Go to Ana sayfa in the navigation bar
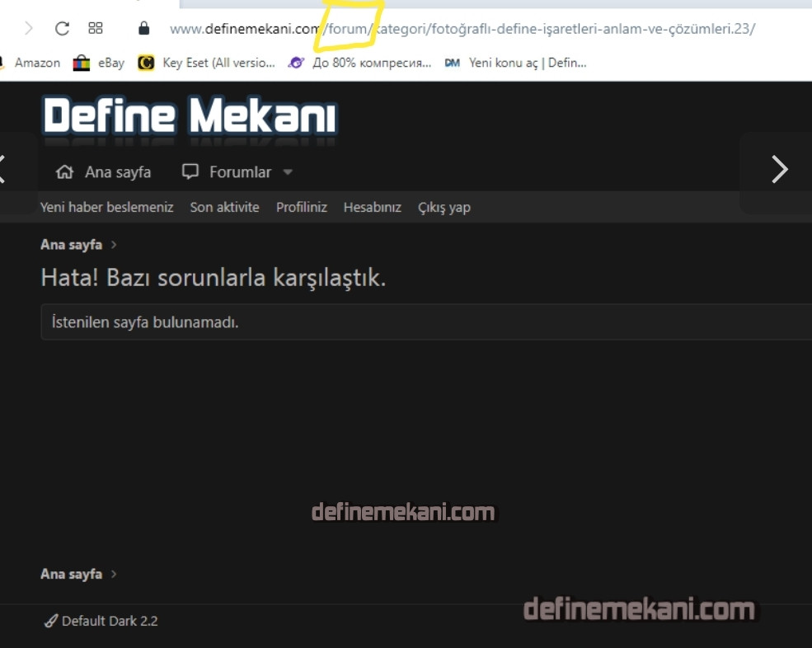 coord(104,172)
